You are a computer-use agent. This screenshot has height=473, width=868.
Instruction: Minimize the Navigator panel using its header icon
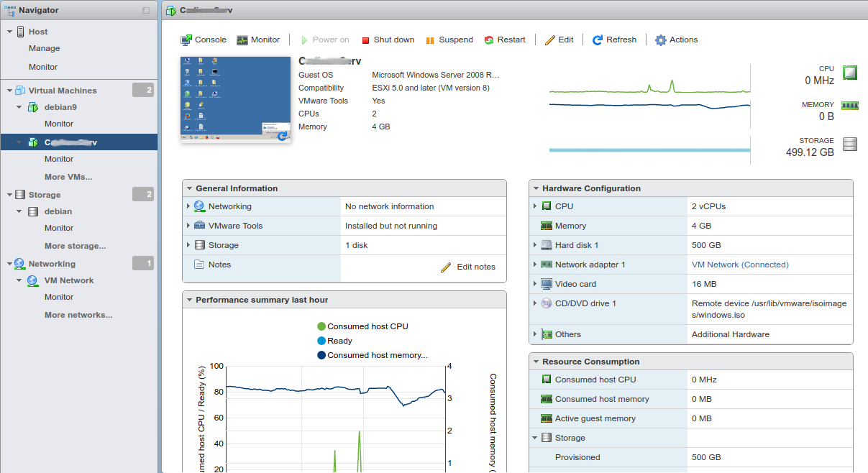click(146, 10)
